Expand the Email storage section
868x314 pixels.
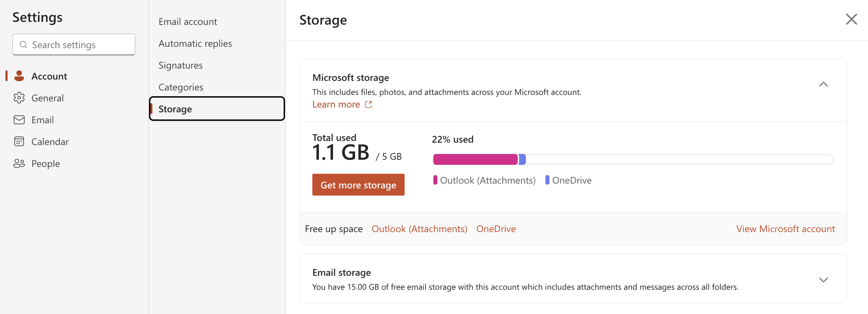click(x=824, y=280)
